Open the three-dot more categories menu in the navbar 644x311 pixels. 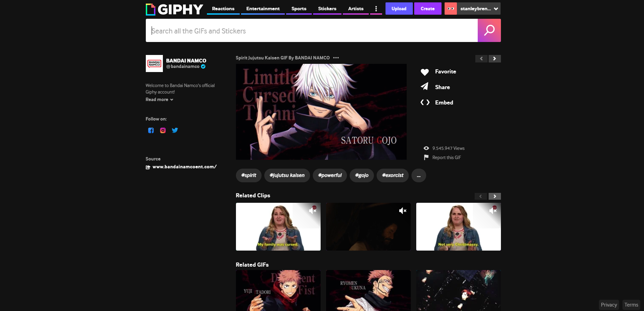point(376,9)
